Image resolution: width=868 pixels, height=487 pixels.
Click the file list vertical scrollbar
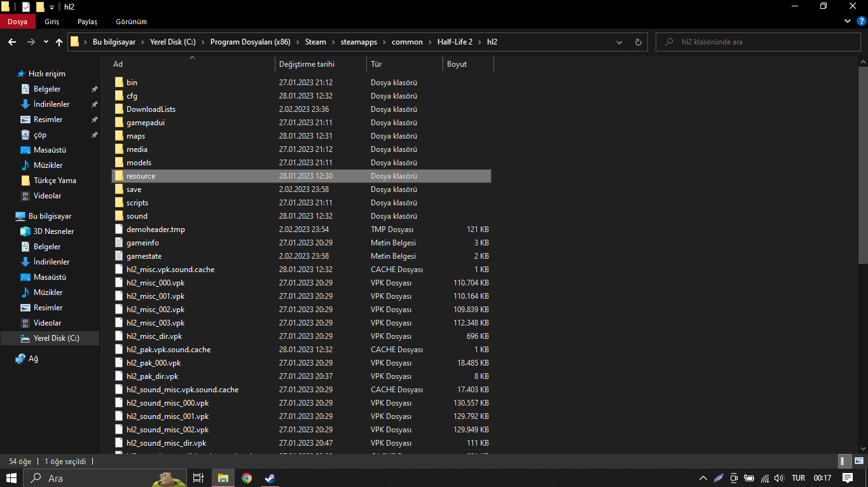[863, 164]
